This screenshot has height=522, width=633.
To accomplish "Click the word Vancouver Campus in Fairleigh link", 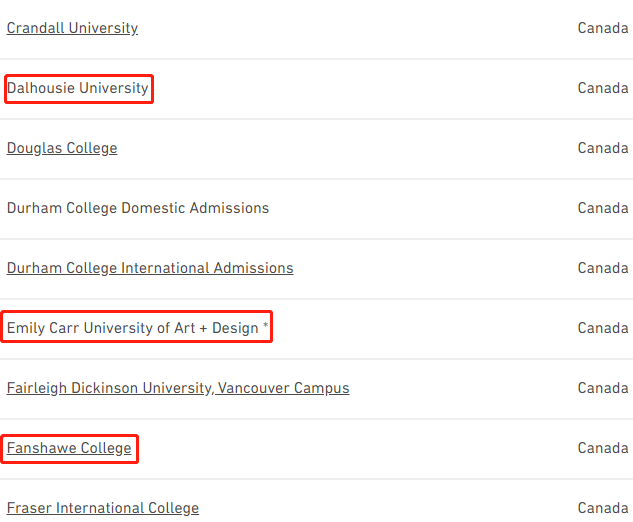I will (x=283, y=388).
